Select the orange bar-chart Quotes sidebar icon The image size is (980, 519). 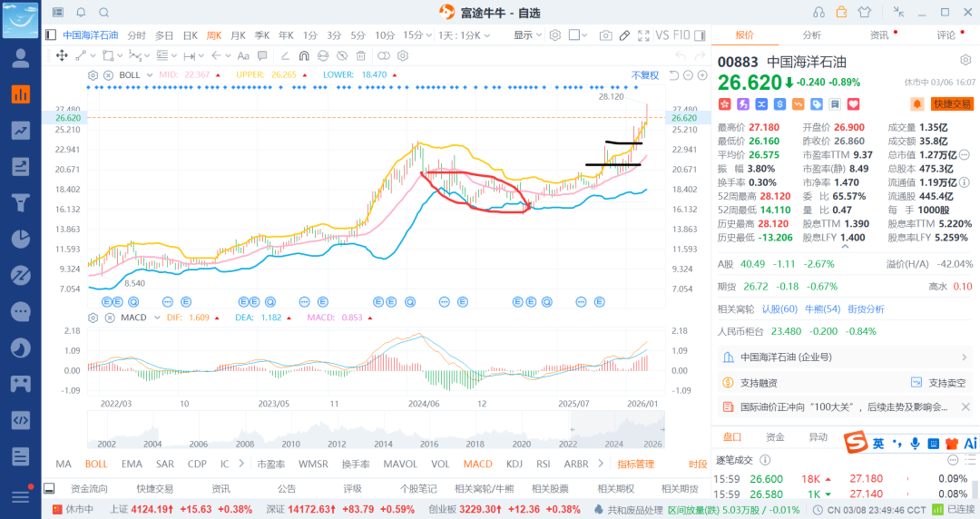21,94
